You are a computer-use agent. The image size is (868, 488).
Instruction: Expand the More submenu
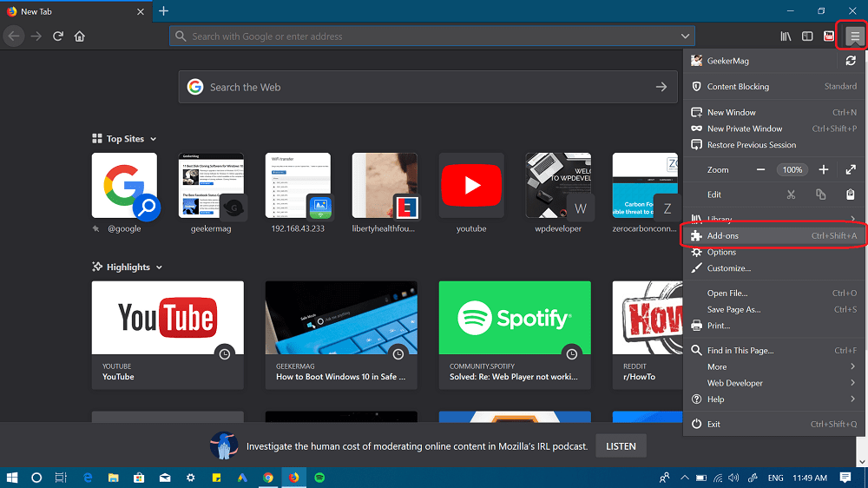point(774,366)
